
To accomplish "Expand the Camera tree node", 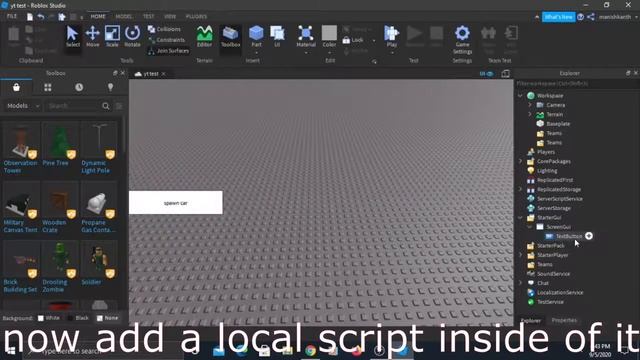I will click(x=530, y=105).
